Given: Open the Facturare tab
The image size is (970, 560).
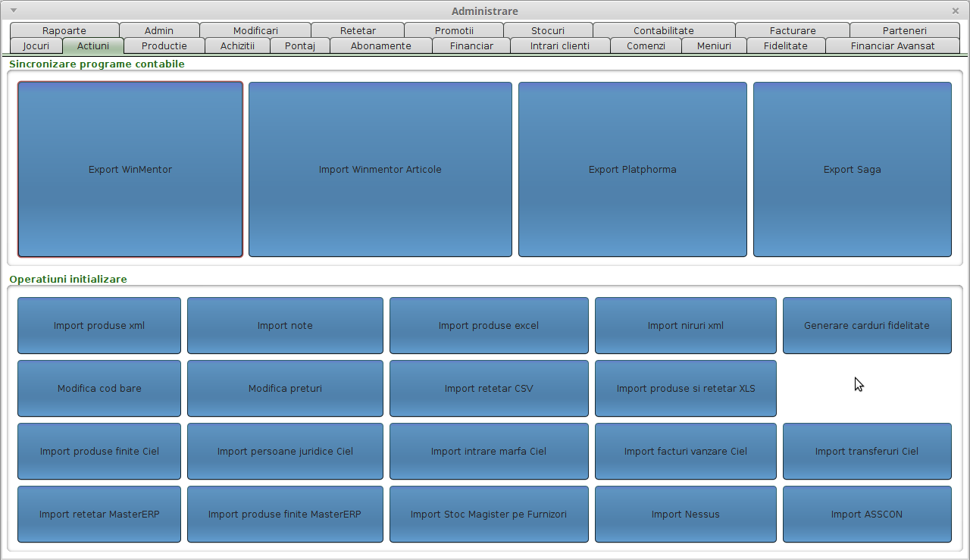Looking at the screenshot, I should tap(793, 30).
